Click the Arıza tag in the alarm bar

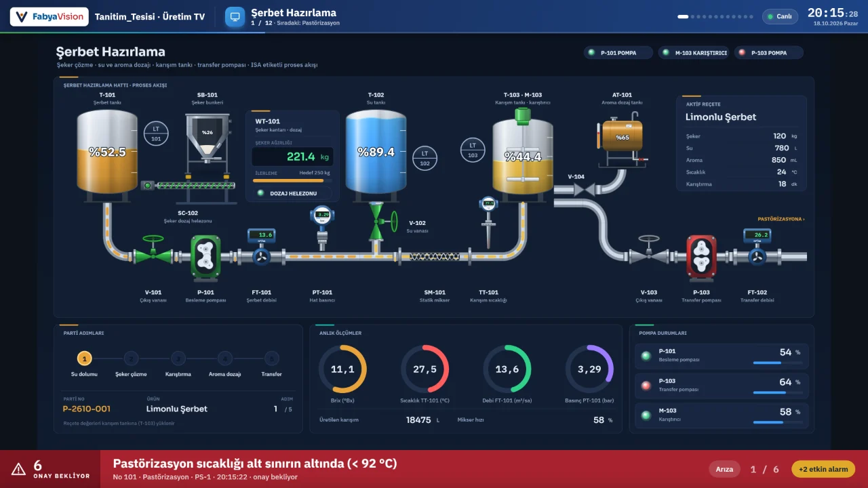tap(725, 469)
